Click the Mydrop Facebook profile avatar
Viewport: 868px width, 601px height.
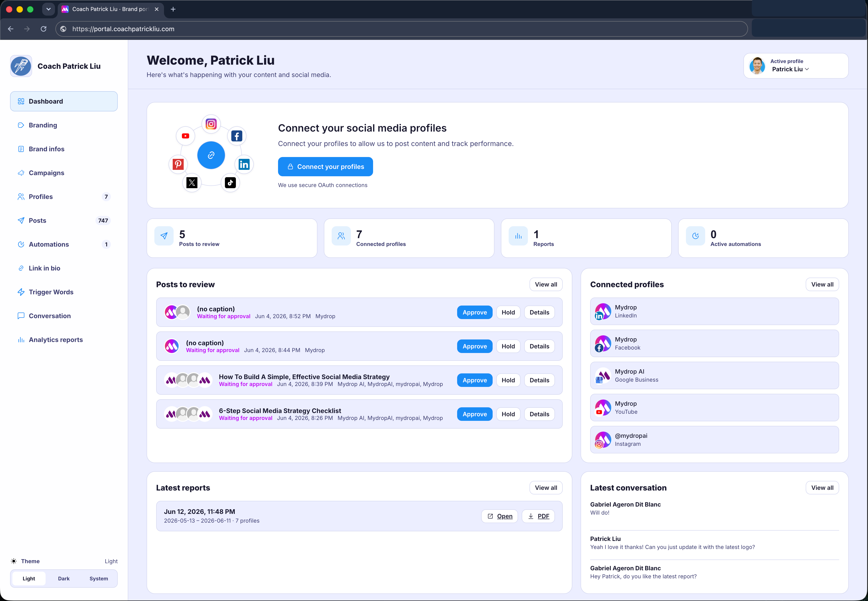pos(603,343)
